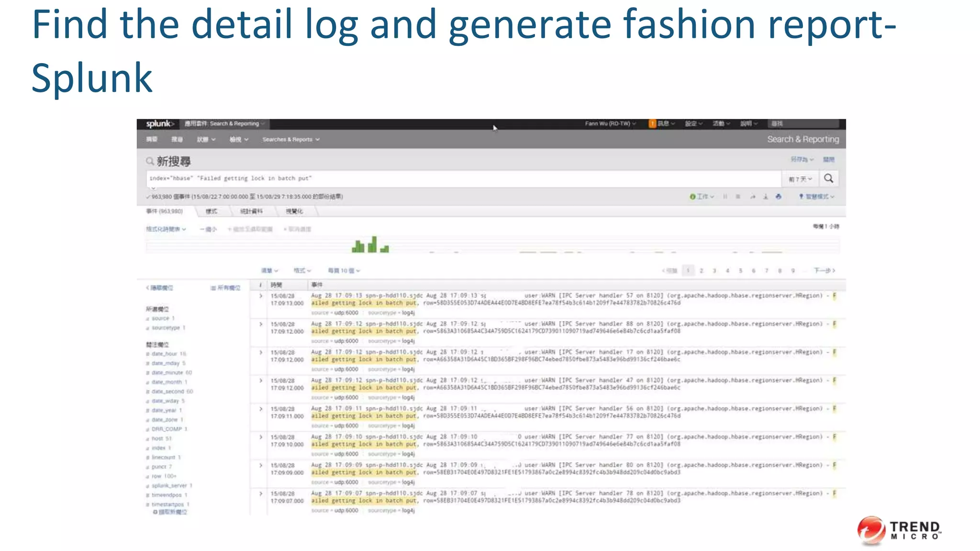The height and width of the screenshot is (551, 980).
Task: Go to results page 5
Action: pos(740,271)
